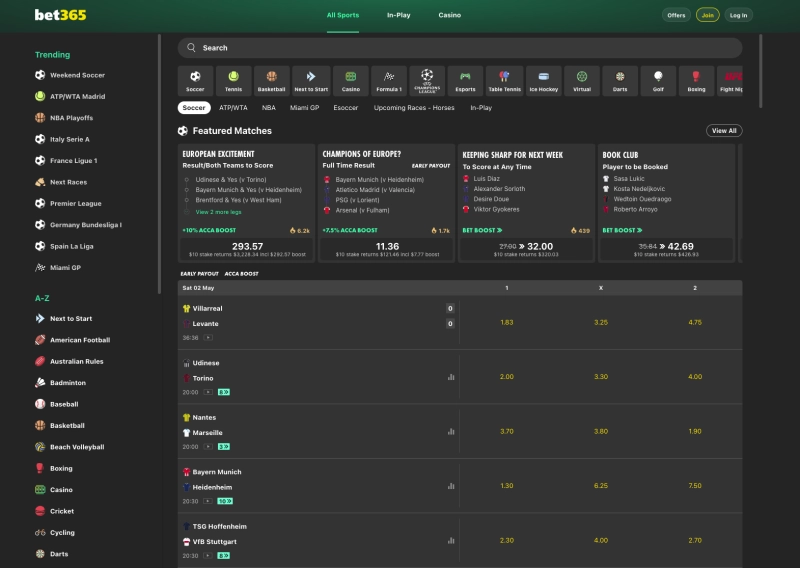Click View All featured matches
Viewport: 800px width, 568px height.
[x=724, y=131]
